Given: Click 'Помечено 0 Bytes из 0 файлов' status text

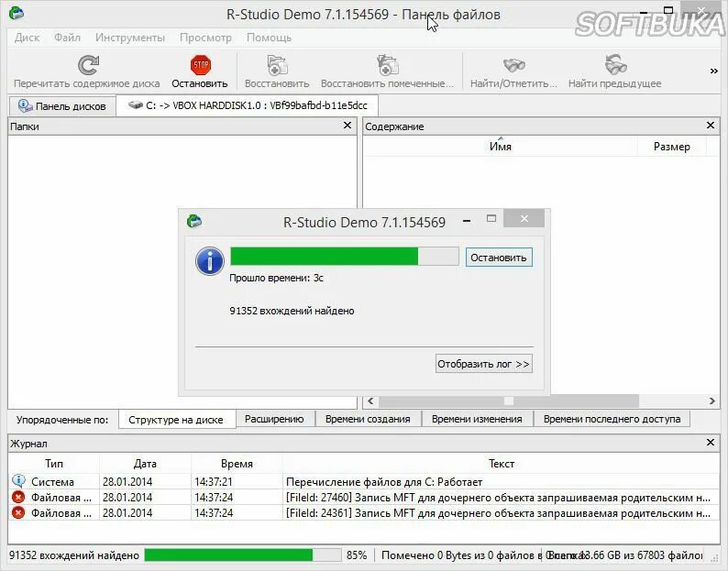Looking at the screenshot, I should pos(457,555).
